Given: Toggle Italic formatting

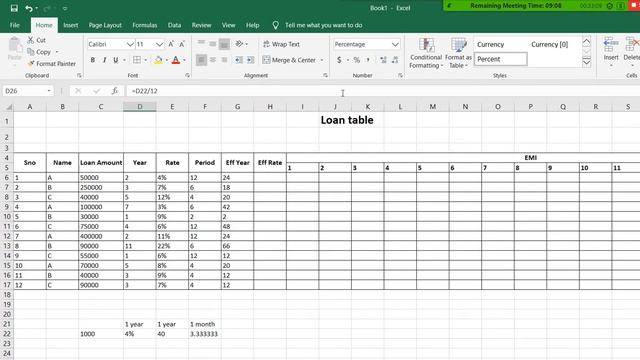Looking at the screenshot, I should (104, 60).
